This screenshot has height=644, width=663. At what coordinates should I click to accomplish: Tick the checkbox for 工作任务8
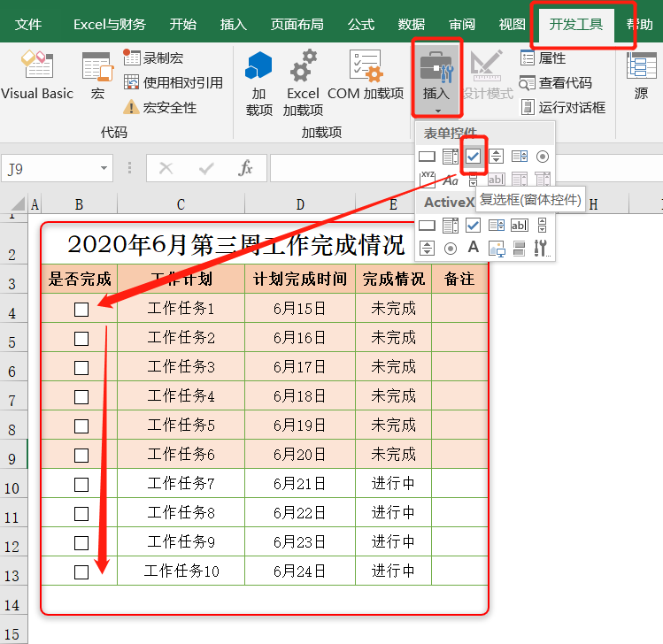tap(81, 513)
